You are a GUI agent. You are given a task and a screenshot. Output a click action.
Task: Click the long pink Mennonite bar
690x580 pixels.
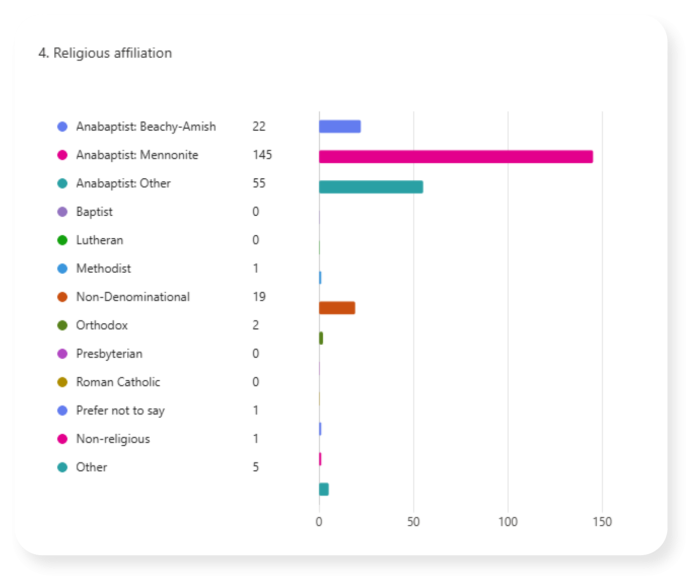[455, 157]
